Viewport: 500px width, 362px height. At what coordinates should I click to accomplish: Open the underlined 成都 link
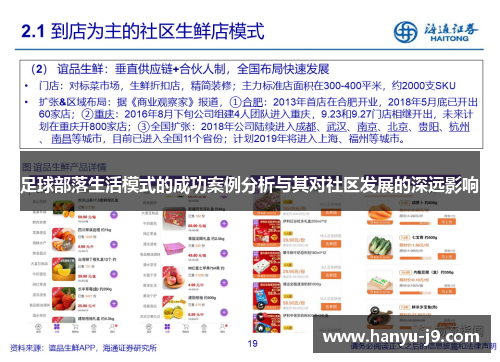coord(306,127)
